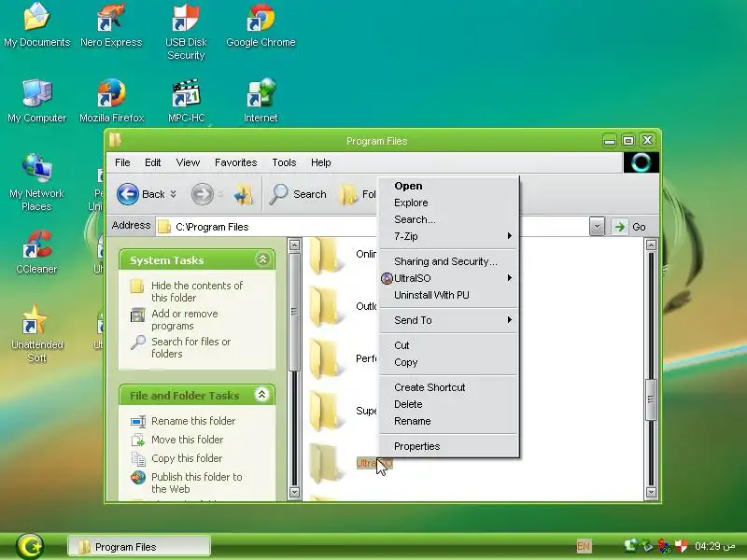Open the Address bar dropdown arrow
The width and height of the screenshot is (747, 560).
pyautogui.click(x=597, y=227)
